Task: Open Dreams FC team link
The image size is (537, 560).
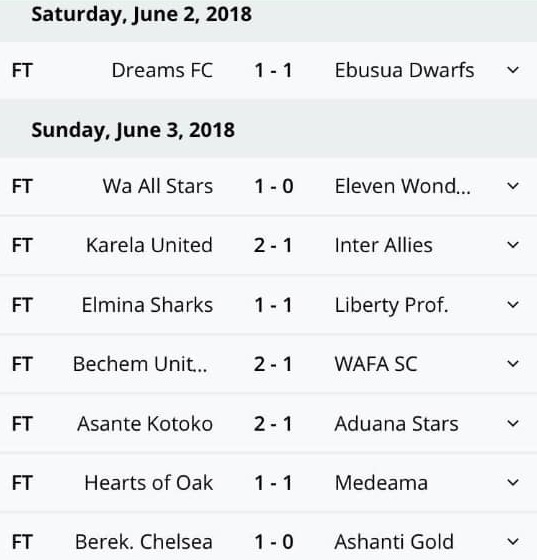Action: [162, 70]
